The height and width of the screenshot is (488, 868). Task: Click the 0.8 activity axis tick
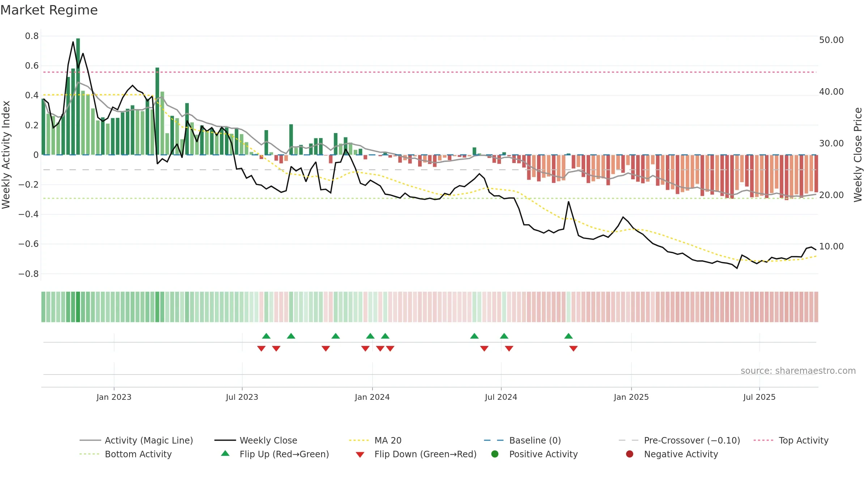[32, 36]
